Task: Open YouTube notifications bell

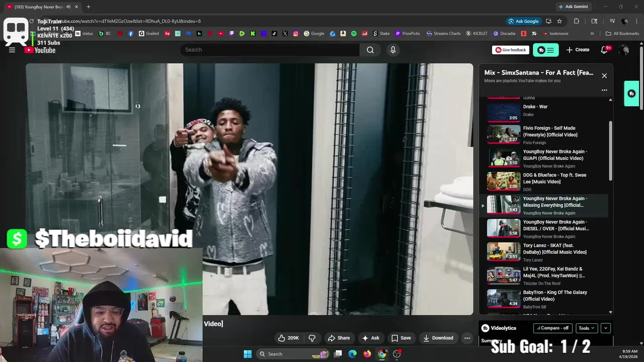Action: tap(605, 50)
